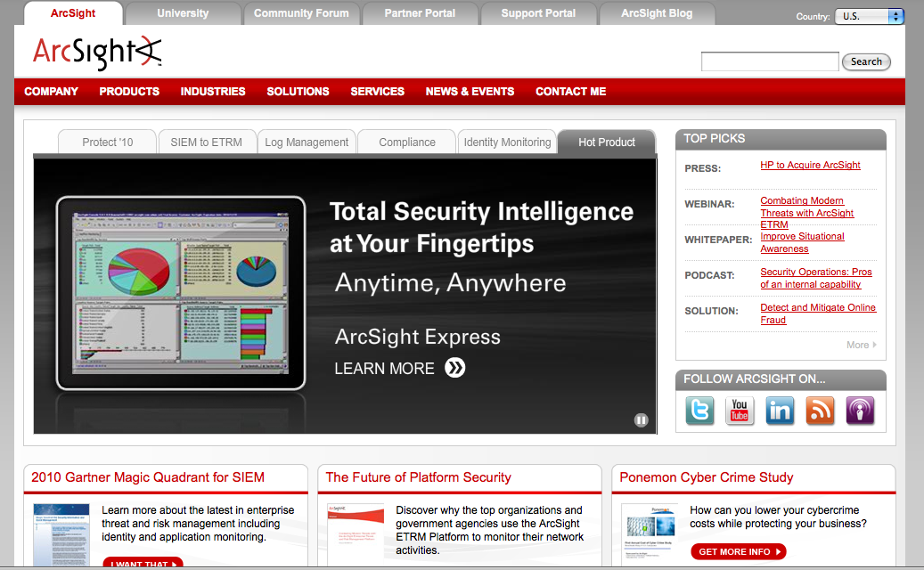This screenshot has height=570, width=924.
Task: Click the Gartner report thumbnail
Action: (61, 534)
